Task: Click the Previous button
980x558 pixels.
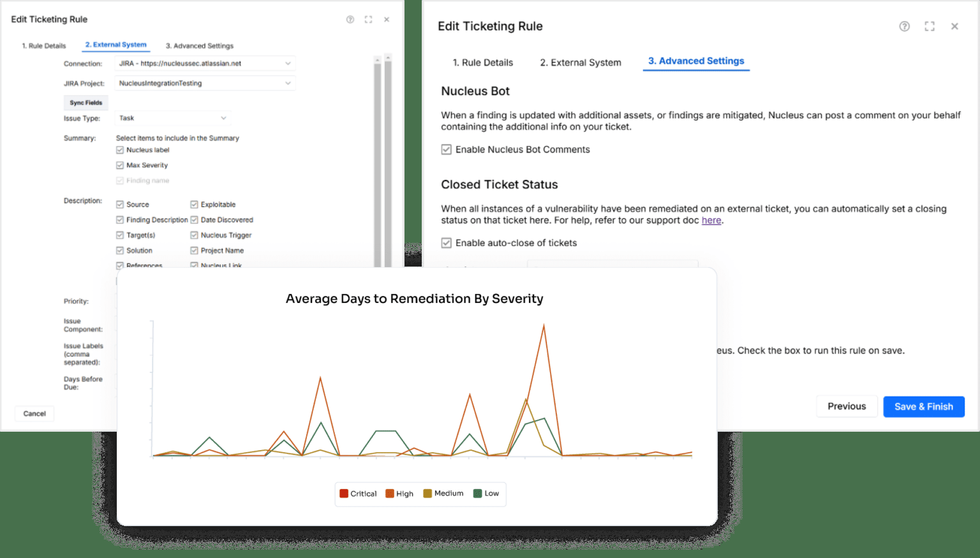Action: click(x=847, y=407)
